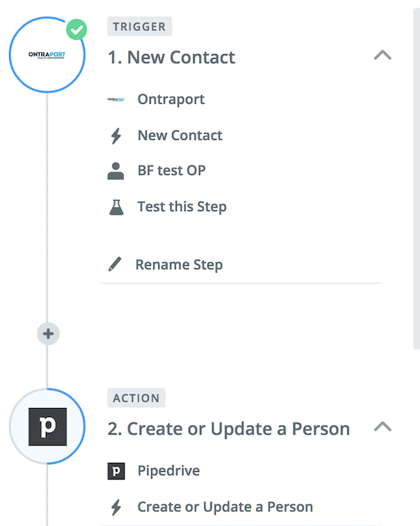Collapse the New Contact trigger with the chevron

click(x=382, y=55)
